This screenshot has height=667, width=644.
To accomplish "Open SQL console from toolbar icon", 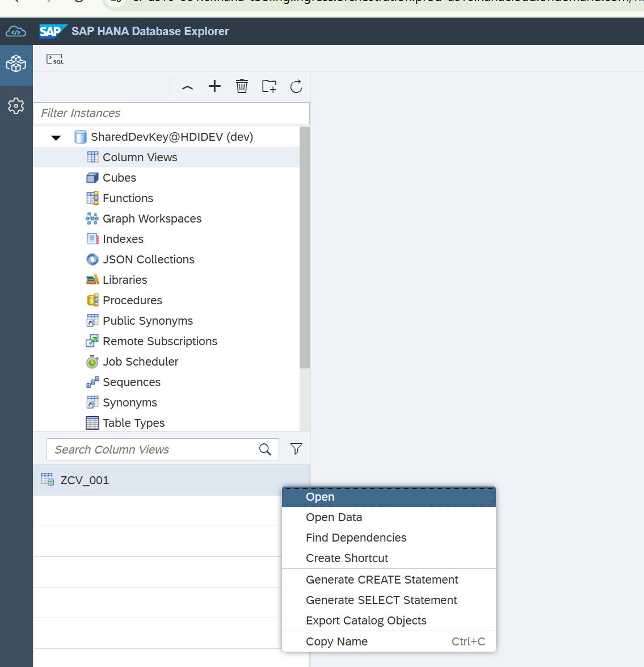I will point(55,59).
